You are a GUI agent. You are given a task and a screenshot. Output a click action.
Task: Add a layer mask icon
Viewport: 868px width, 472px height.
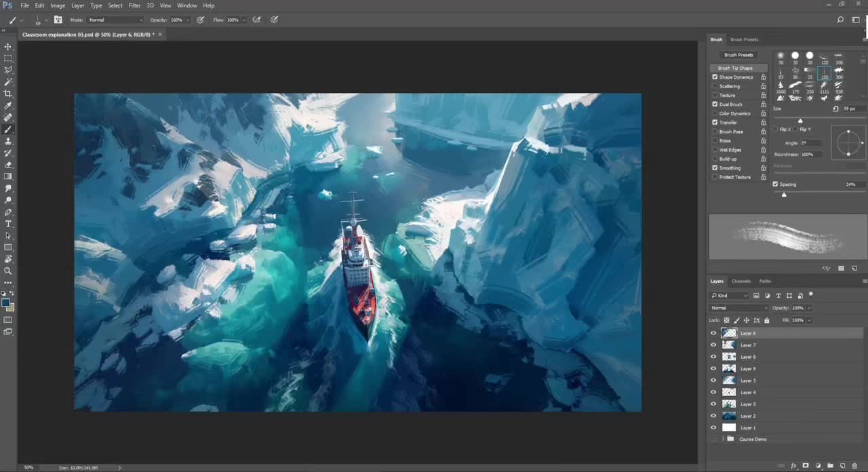(806, 466)
